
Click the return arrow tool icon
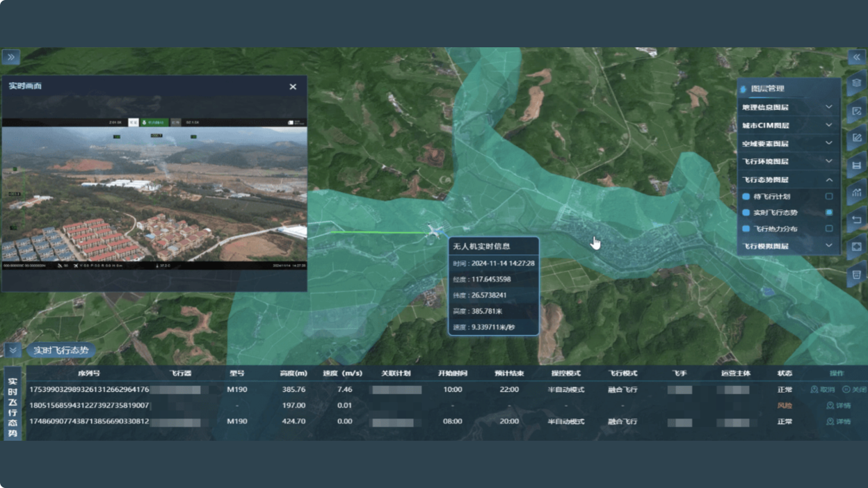click(857, 220)
